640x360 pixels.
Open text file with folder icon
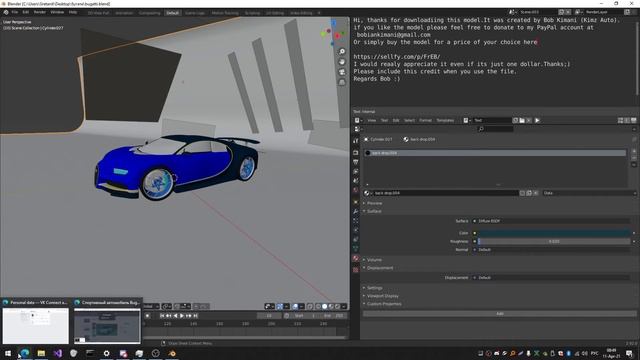(522, 120)
